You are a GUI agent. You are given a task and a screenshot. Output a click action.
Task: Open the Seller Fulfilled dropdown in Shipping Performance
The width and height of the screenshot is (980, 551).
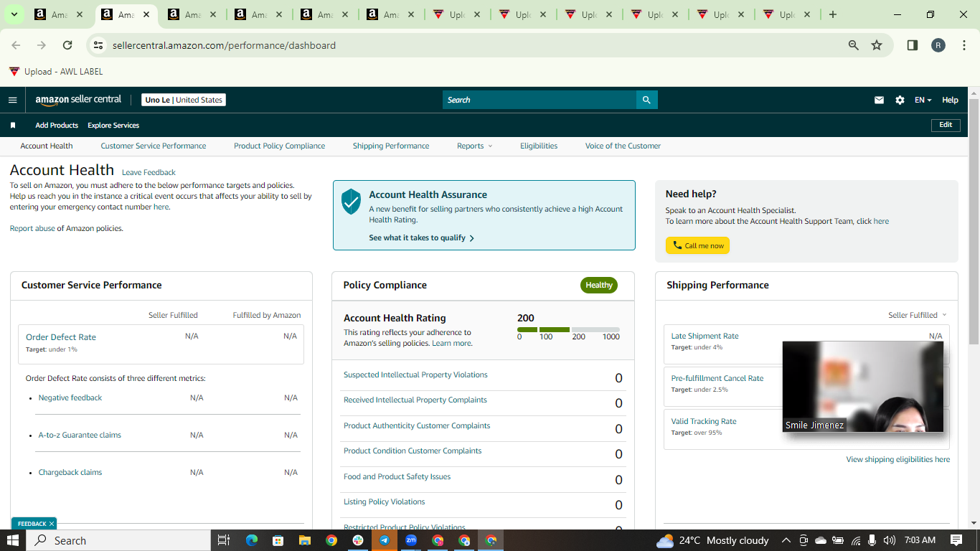coord(917,315)
